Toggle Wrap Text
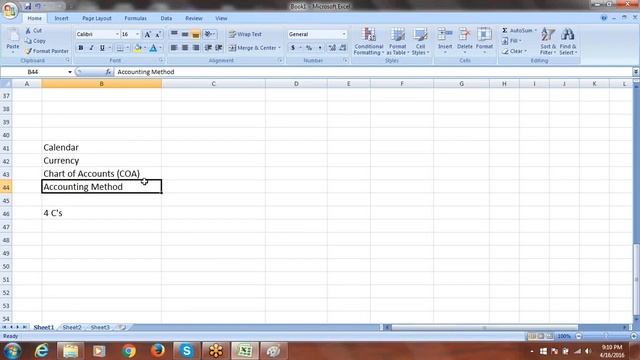Image resolution: width=640 pixels, height=360 pixels. pyautogui.click(x=245, y=34)
